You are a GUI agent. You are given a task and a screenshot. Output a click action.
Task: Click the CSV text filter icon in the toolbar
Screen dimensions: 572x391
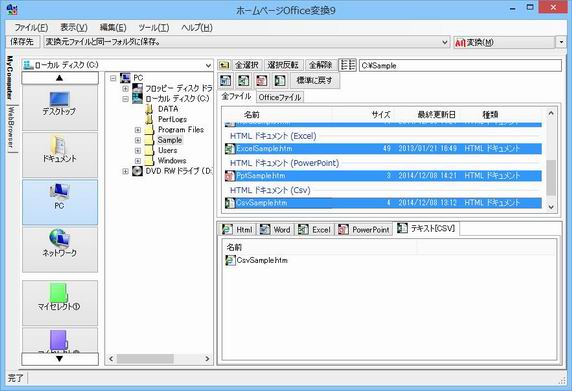pyautogui.click(x=279, y=80)
